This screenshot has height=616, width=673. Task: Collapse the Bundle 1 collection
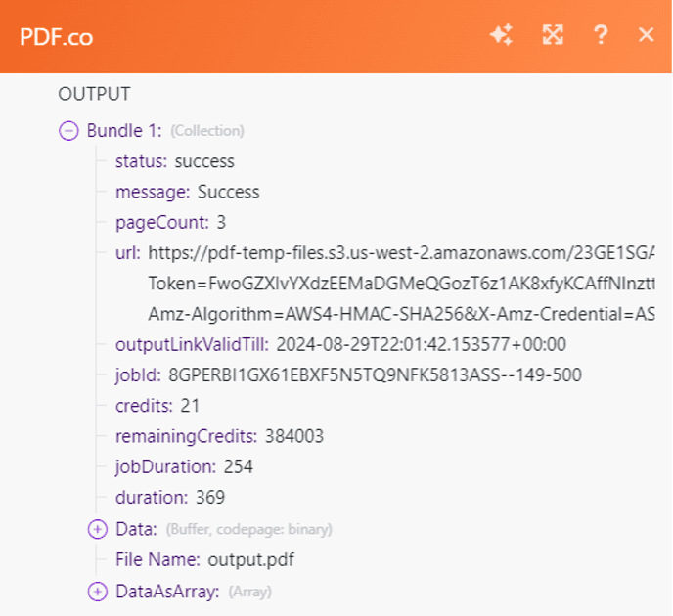point(68,130)
